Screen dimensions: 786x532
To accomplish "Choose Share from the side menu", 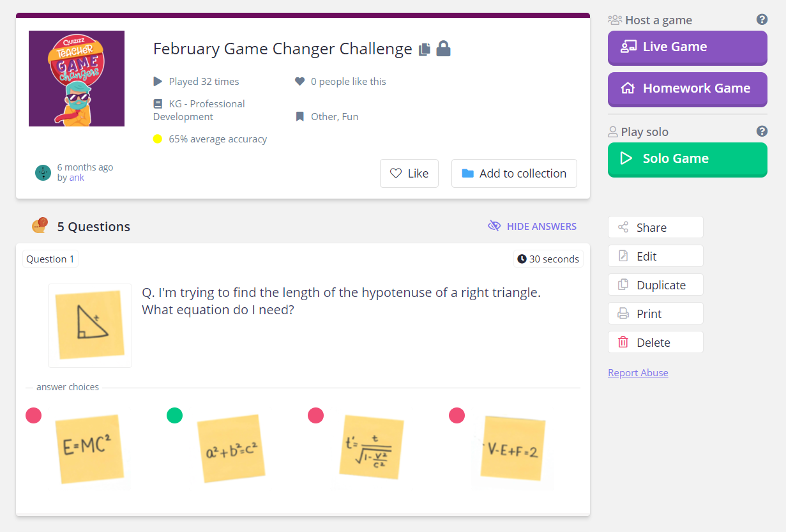I will point(656,227).
